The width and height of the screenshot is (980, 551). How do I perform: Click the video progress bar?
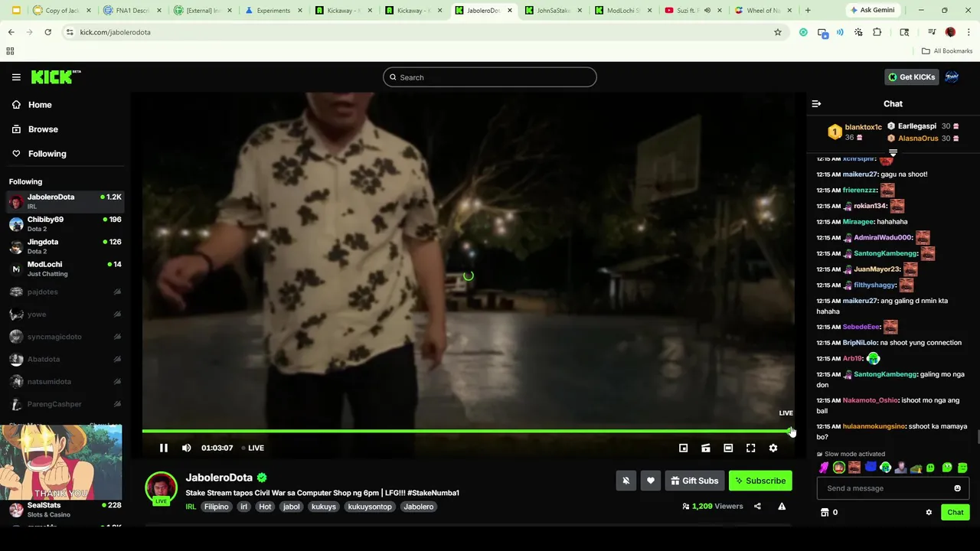tap(467, 432)
